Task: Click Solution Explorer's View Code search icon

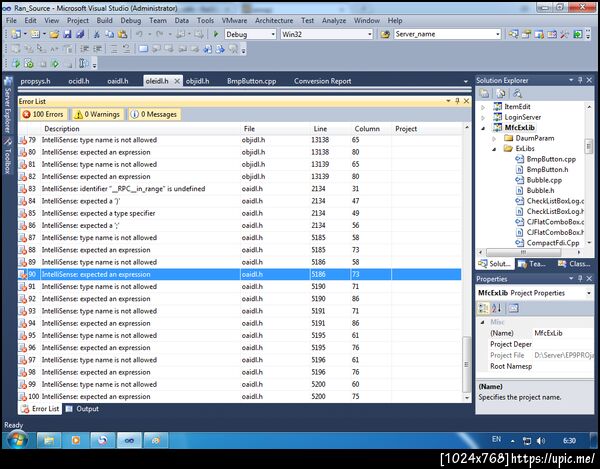Action: [517, 93]
